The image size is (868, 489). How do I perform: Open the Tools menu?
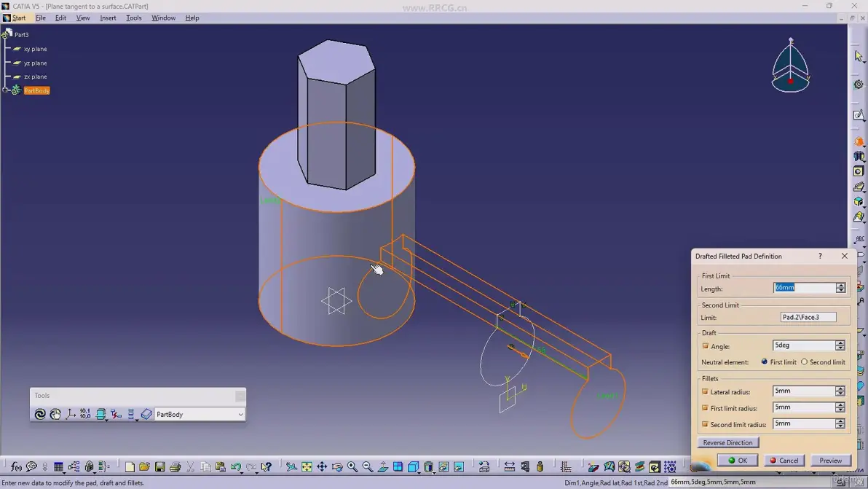pos(134,17)
